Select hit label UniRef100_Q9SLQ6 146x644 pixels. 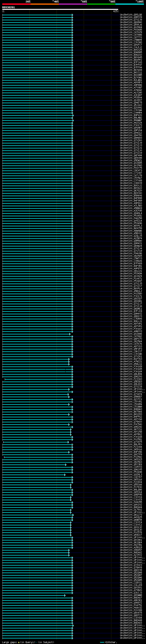tap(131, 15)
